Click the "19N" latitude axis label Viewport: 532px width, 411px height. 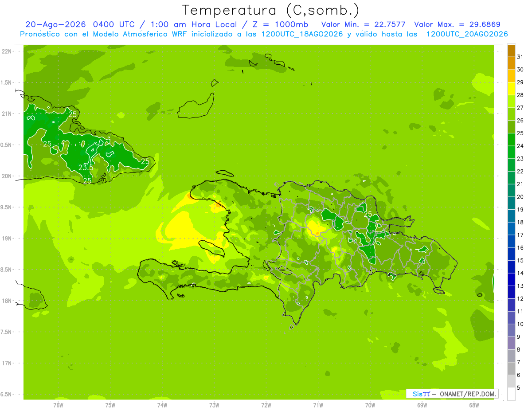(x=7, y=238)
